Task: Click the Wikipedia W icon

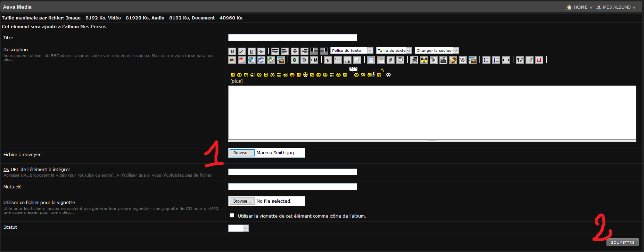Action: [463, 60]
